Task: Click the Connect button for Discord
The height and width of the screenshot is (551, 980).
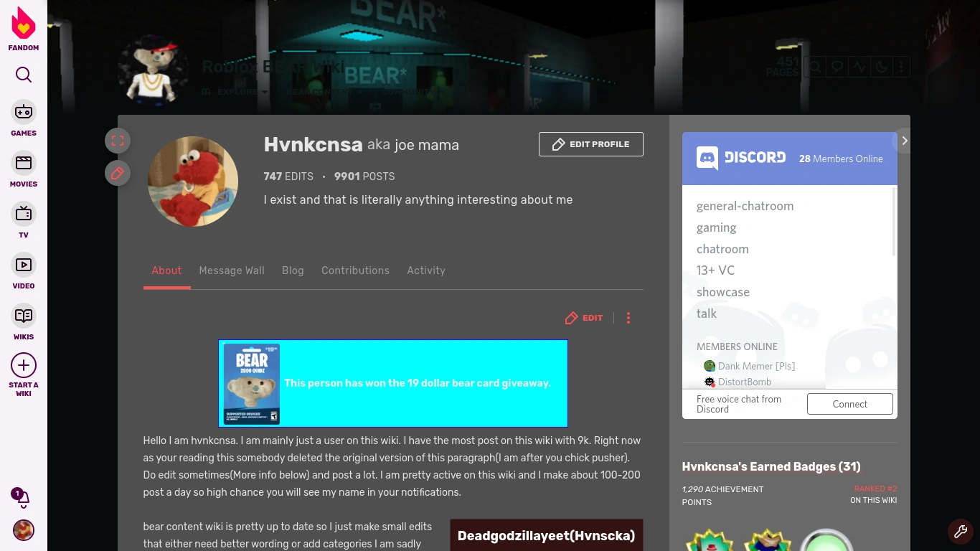Action: coord(849,404)
